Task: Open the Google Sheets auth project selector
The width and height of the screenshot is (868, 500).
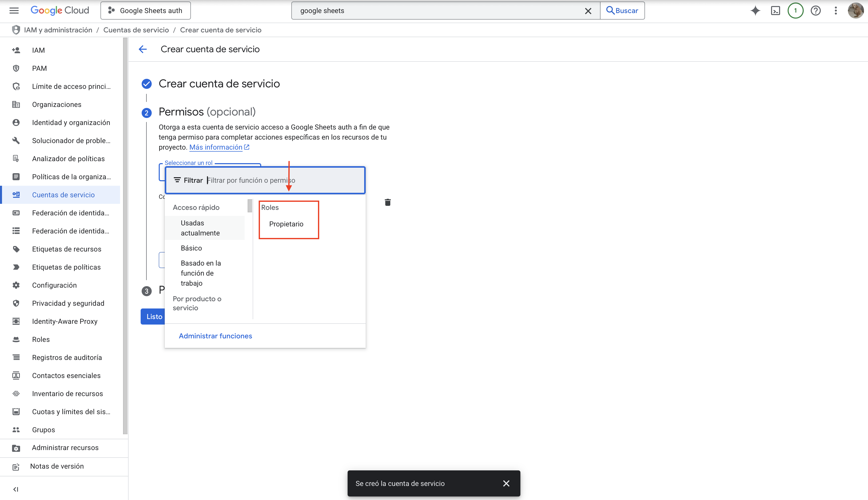Action: [145, 11]
